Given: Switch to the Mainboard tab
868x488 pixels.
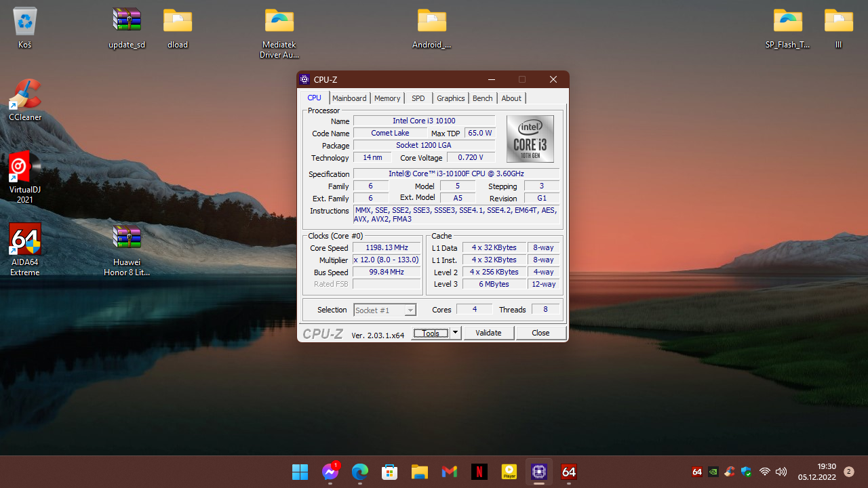Looking at the screenshot, I should pyautogui.click(x=349, y=98).
